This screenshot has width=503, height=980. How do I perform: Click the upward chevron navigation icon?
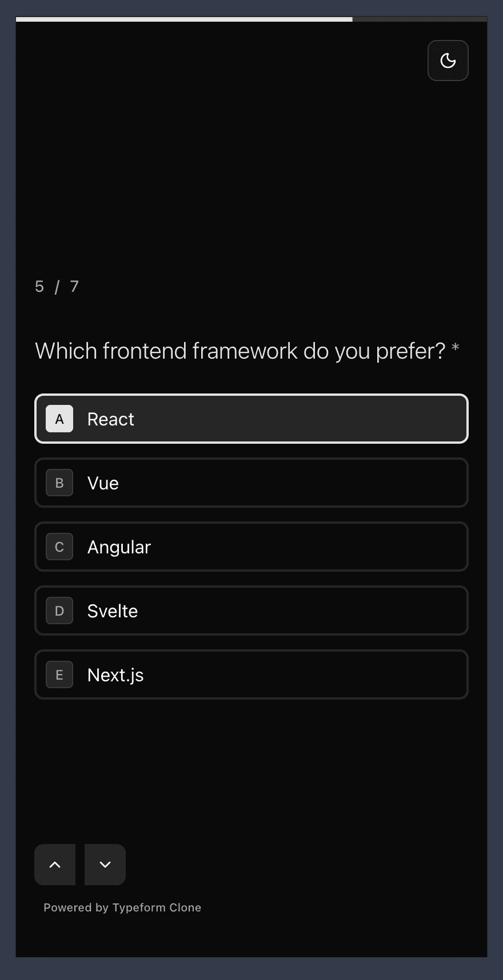coord(55,864)
